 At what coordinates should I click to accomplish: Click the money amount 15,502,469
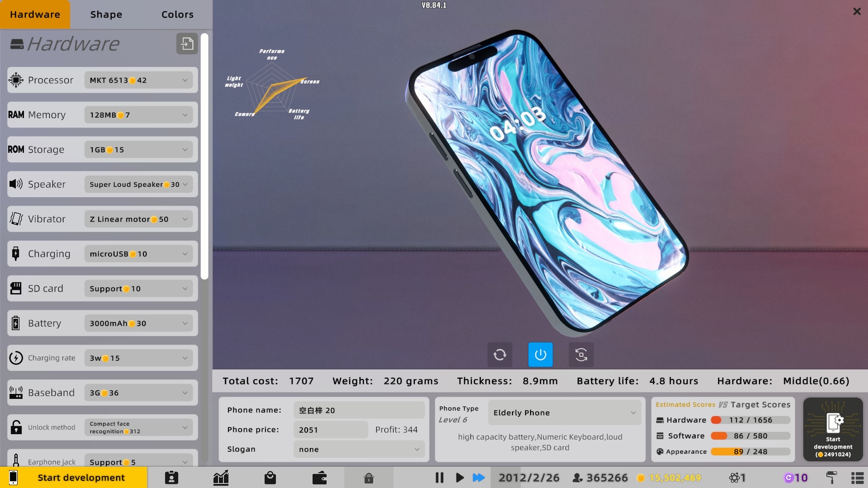click(x=675, y=478)
